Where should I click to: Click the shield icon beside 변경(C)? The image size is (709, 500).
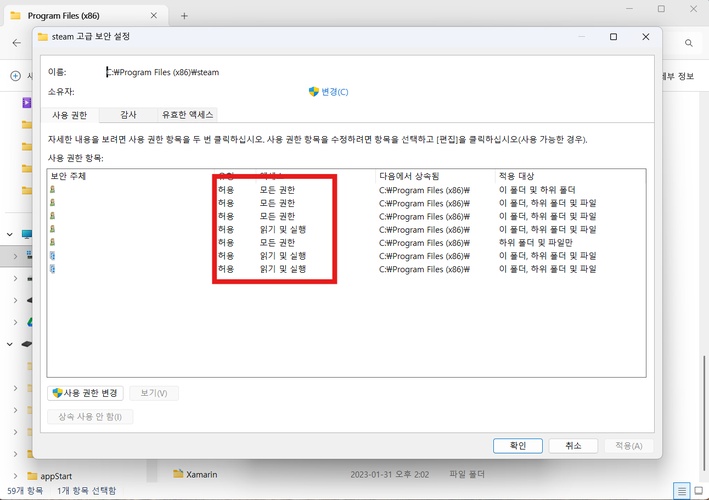point(313,92)
